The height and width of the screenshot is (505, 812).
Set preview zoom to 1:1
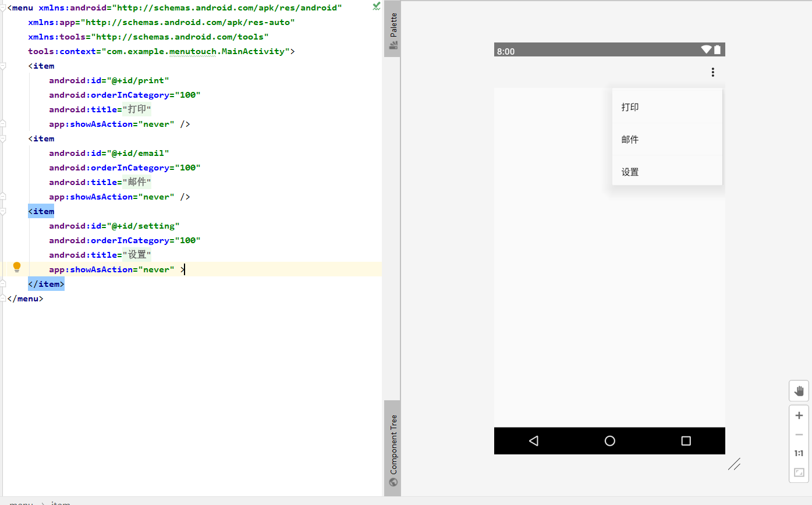(x=799, y=453)
